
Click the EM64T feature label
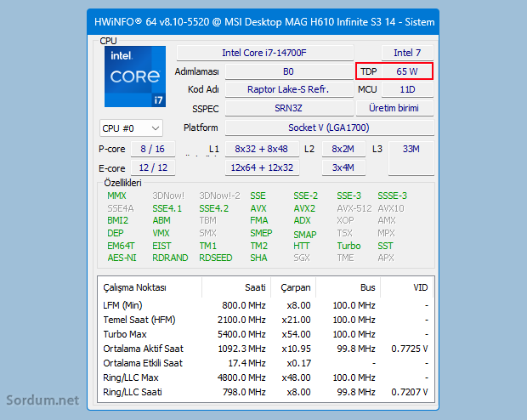121,246
